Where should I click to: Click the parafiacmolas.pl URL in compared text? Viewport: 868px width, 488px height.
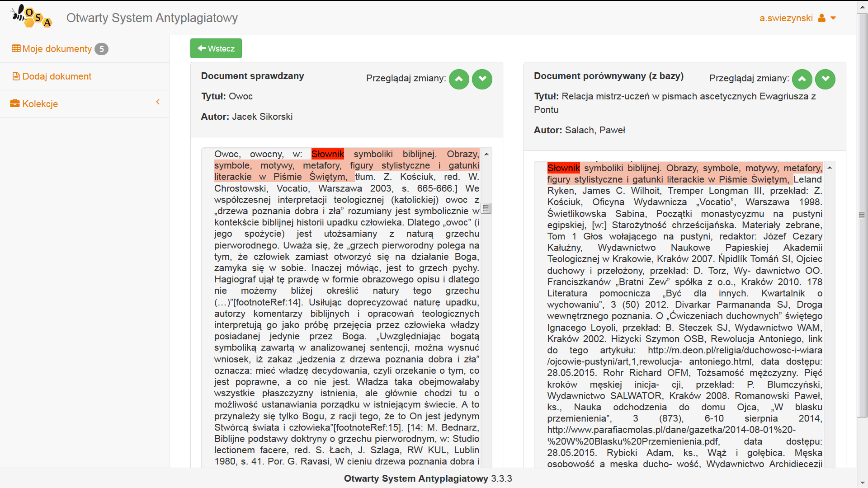[x=671, y=436]
